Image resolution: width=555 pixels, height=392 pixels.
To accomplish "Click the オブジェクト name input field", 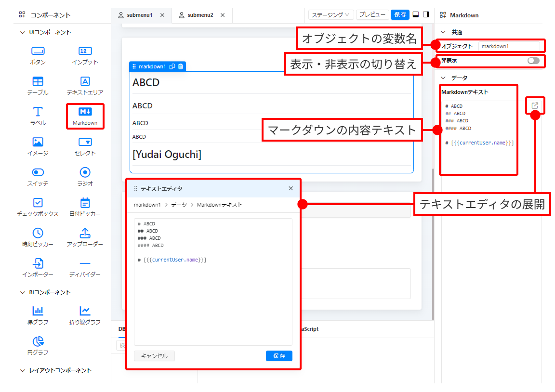I will point(509,46).
